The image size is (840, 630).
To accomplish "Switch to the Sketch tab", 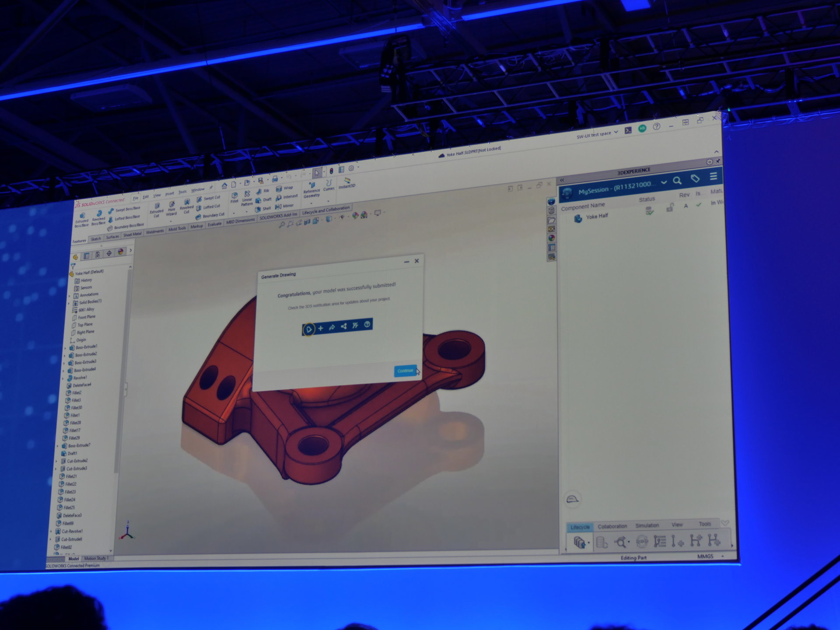I will click(96, 239).
